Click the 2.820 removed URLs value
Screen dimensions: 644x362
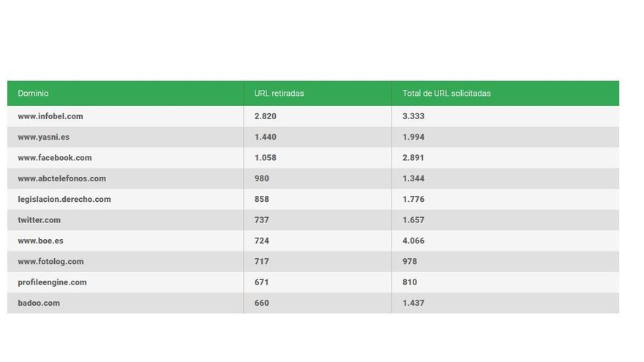265,116
